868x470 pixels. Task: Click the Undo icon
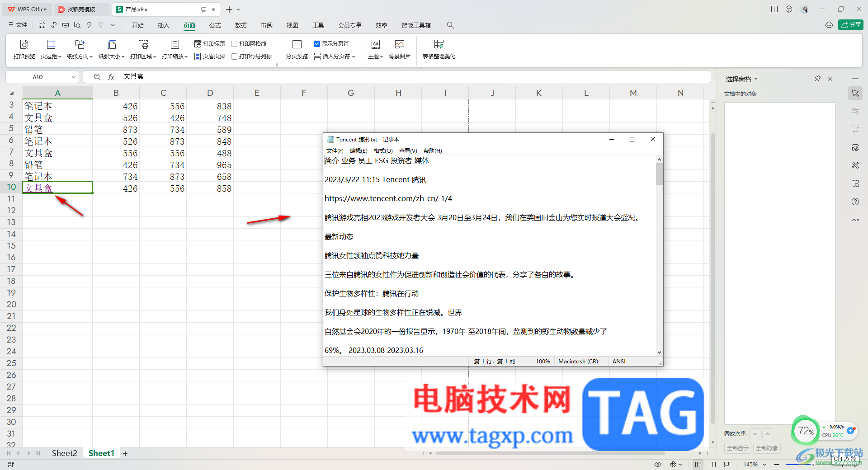click(89, 25)
